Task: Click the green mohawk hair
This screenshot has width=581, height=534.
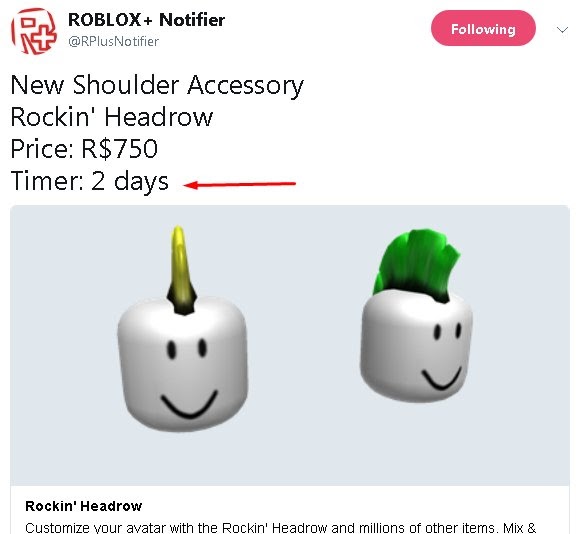Action: click(x=417, y=265)
